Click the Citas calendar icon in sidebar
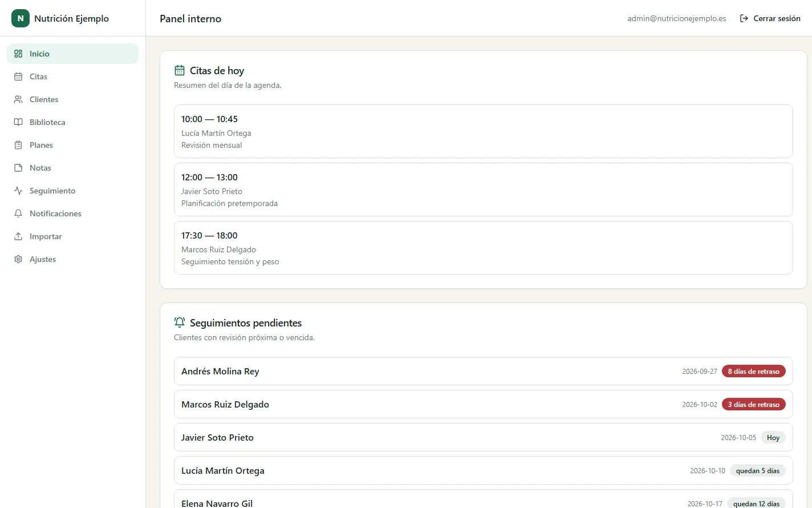Screen dimensions: 812x508 (x=18, y=76)
